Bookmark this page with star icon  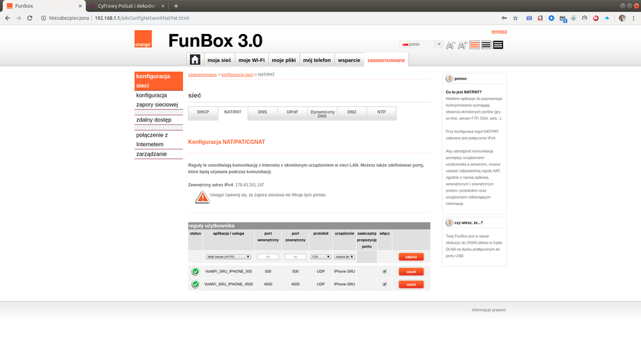coord(515,18)
